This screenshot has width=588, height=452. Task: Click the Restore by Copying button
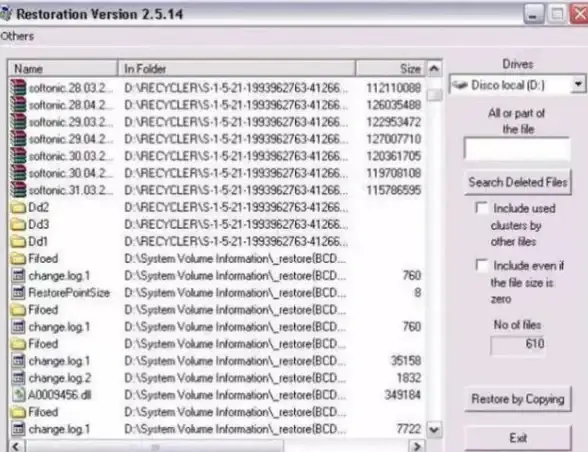click(518, 399)
